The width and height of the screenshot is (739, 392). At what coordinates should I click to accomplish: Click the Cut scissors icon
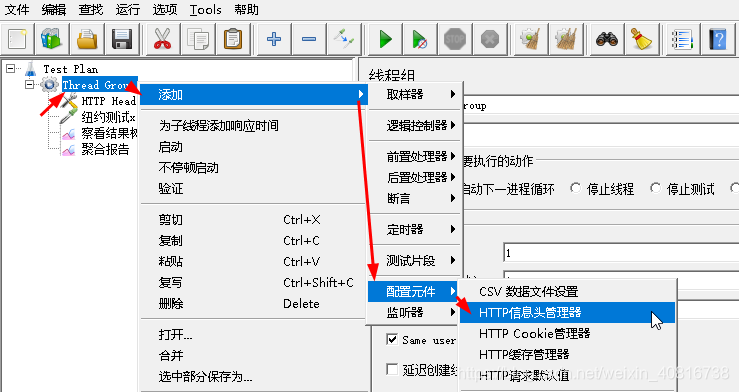(x=162, y=39)
